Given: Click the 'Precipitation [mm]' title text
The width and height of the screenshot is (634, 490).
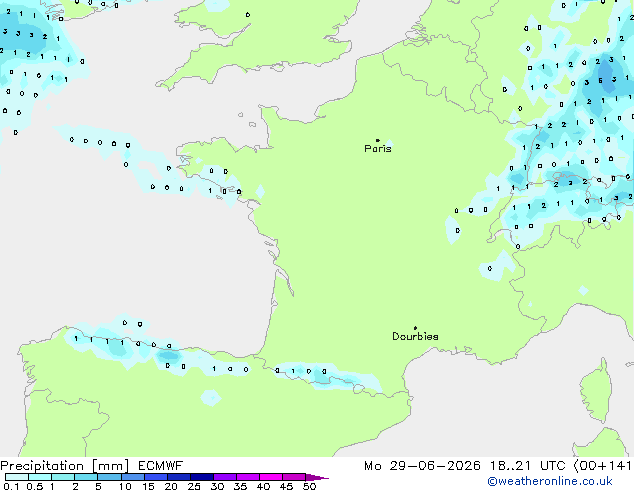Looking at the screenshot, I should click(x=65, y=466).
